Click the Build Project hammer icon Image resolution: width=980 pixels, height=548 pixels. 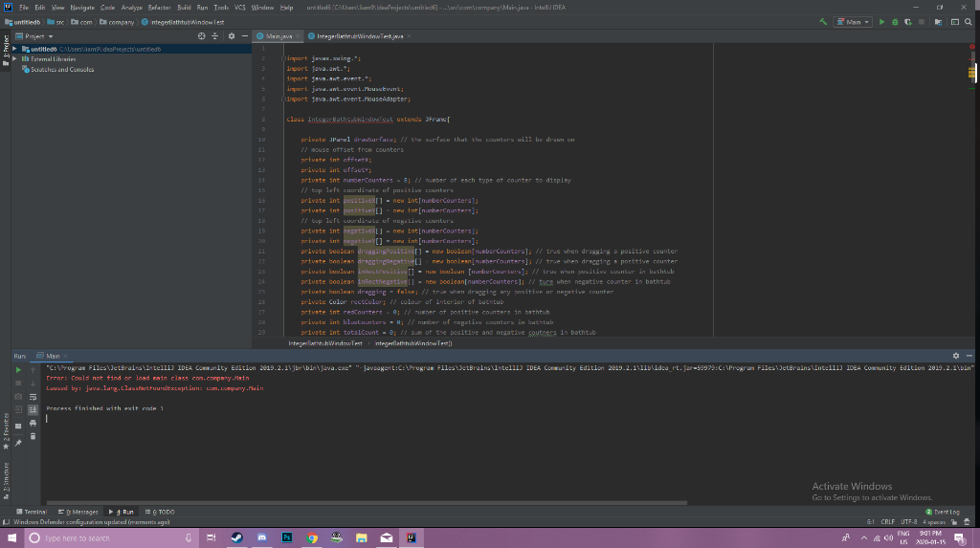823,22
